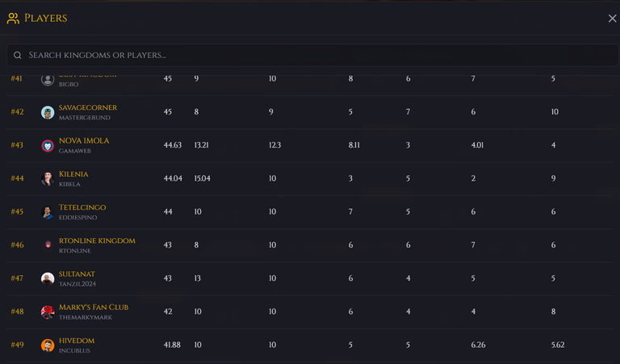Click Savagecorner's player avatar
620x364 pixels.
click(48, 112)
